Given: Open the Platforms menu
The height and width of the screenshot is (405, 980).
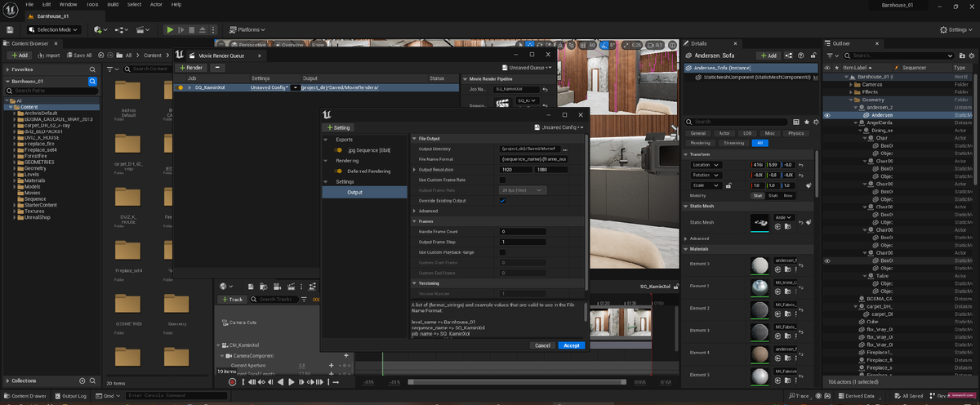Looking at the screenshot, I should pyautogui.click(x=246, y=29).
